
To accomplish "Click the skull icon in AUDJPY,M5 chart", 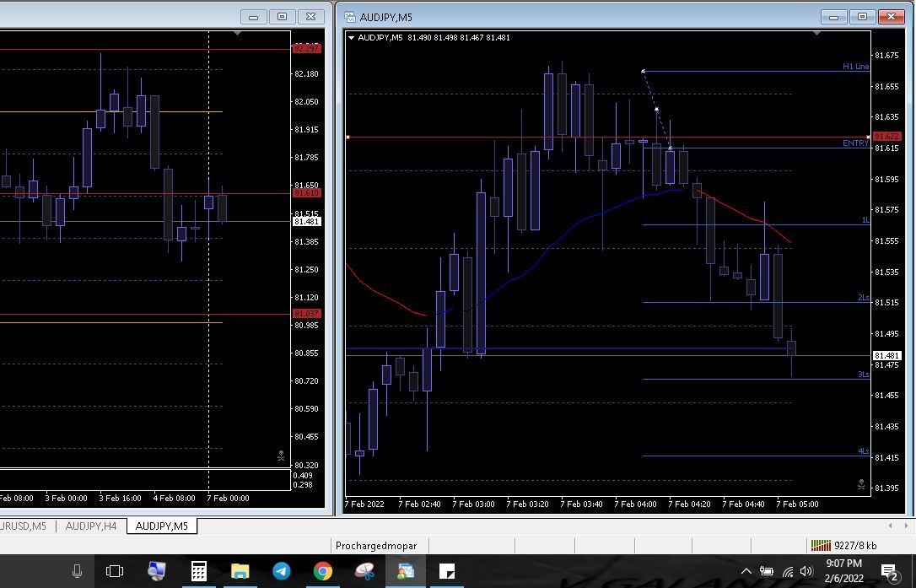I will 861,485.
